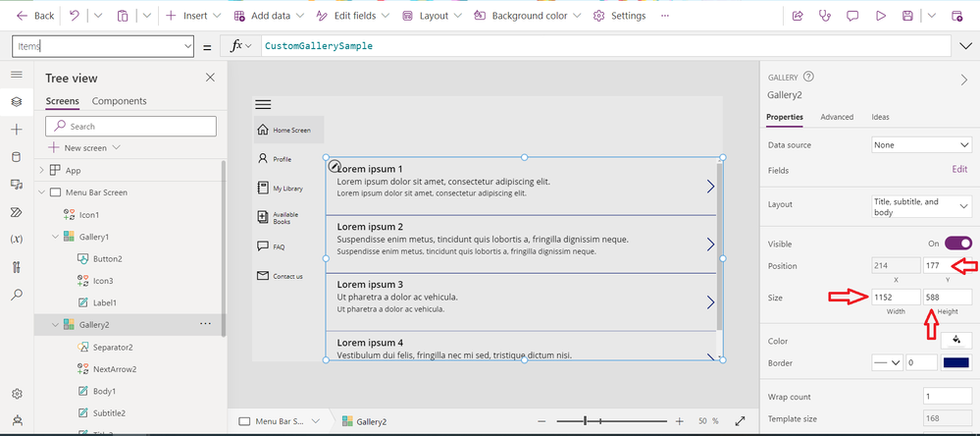The image size is (980, 436).
Task: Switch to the Ideas tab
Action: pyautogui.click(x=881, y=117)
